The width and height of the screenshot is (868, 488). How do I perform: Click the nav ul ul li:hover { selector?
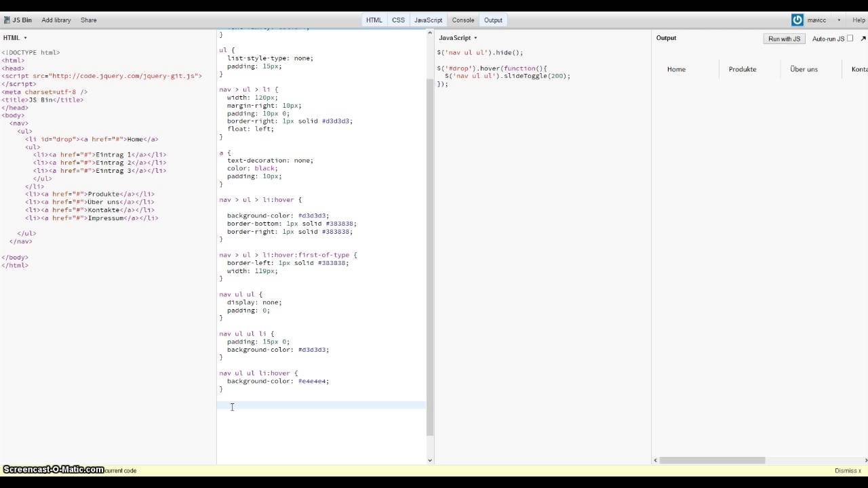coord(258,373)
